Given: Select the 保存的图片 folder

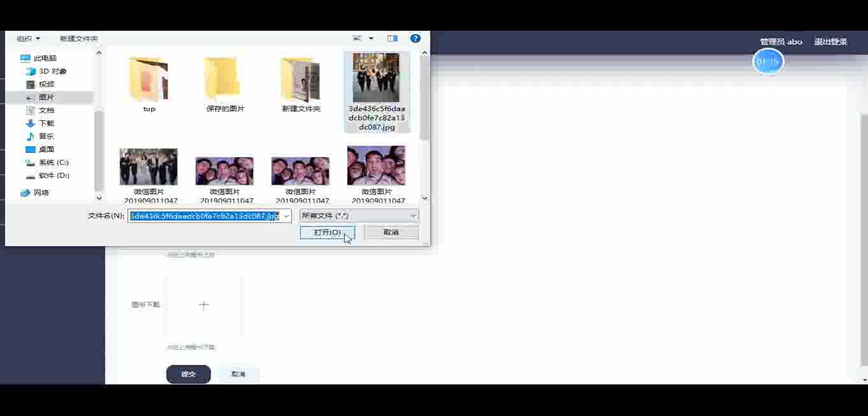Looking at the screenshot, I should pos(225,84).
